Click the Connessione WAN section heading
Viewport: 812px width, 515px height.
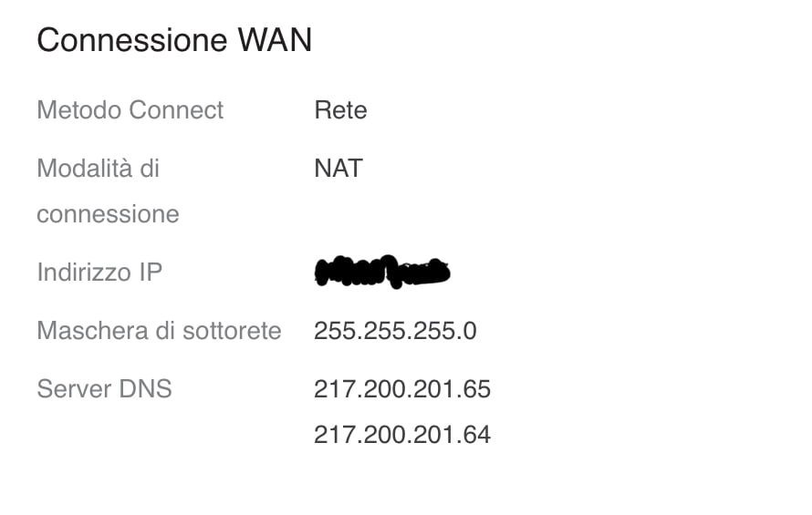(x=174, y=41)
